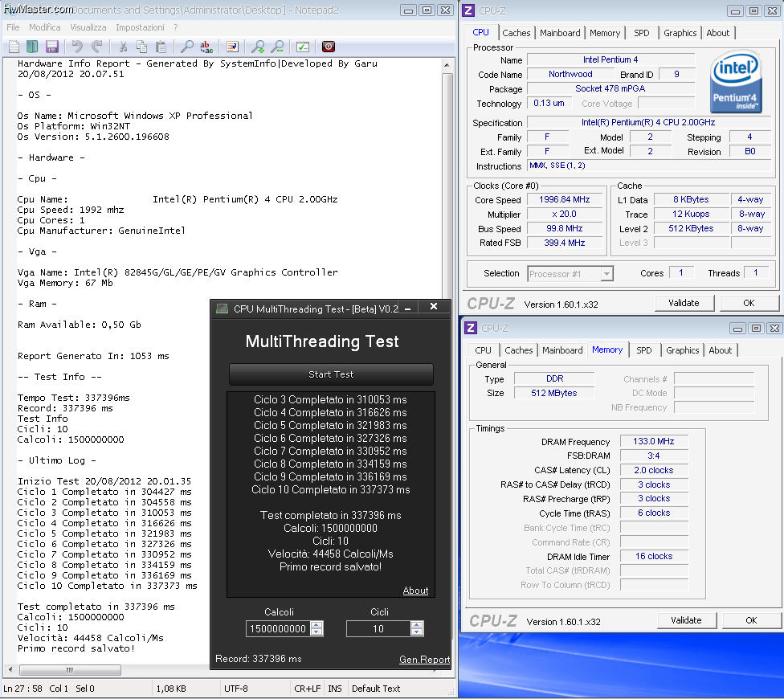Click the Save icon in Notepad2 toolbar

coord(52,47)
